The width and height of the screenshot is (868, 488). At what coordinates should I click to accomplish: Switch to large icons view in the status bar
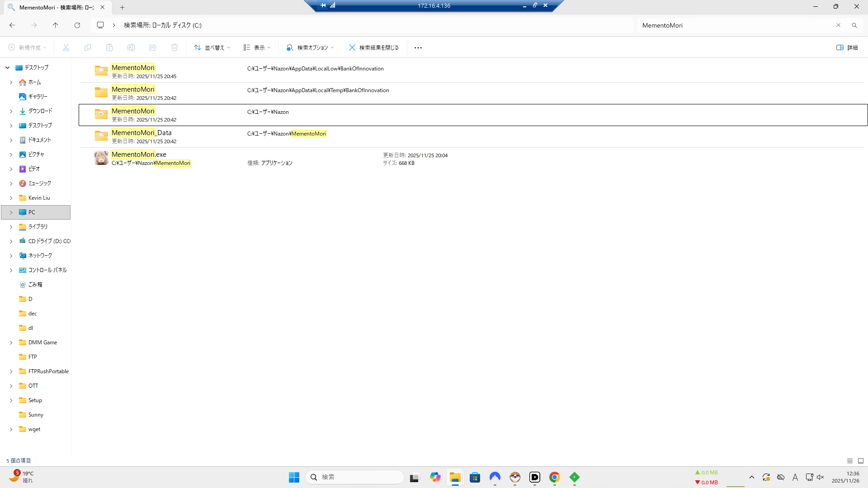860,461
